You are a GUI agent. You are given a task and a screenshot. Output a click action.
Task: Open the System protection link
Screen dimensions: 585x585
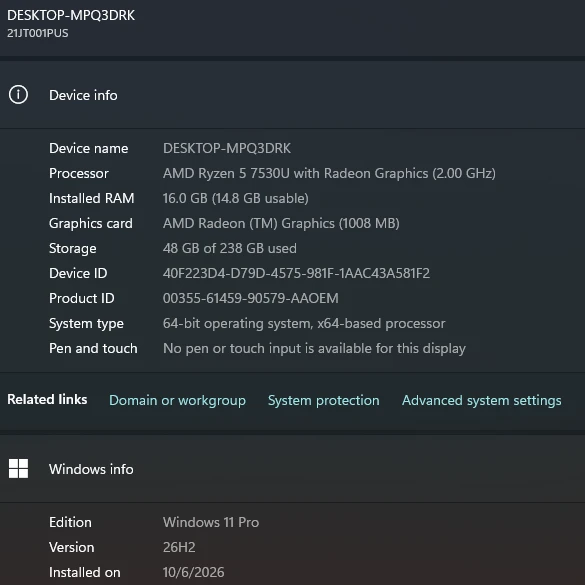click(323, 400)
